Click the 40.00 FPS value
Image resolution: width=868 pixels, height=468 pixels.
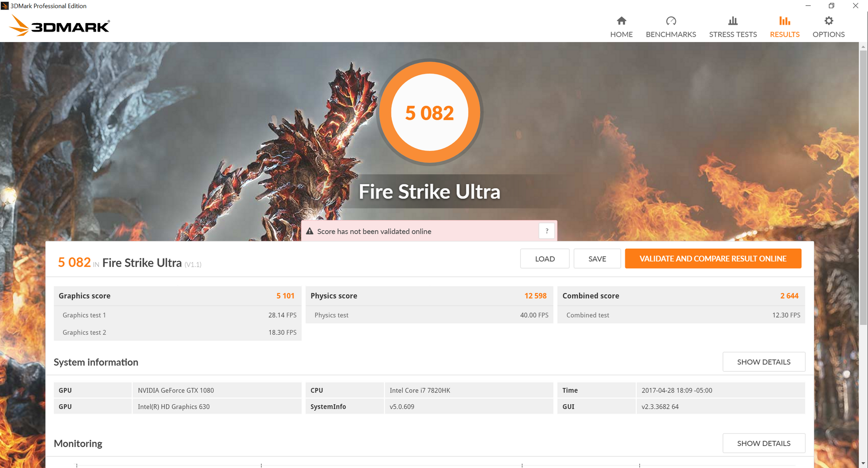(x=534, y=315)
